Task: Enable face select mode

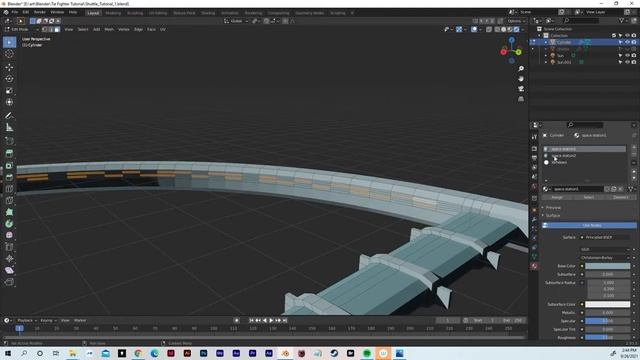Action: click(57, 29)
